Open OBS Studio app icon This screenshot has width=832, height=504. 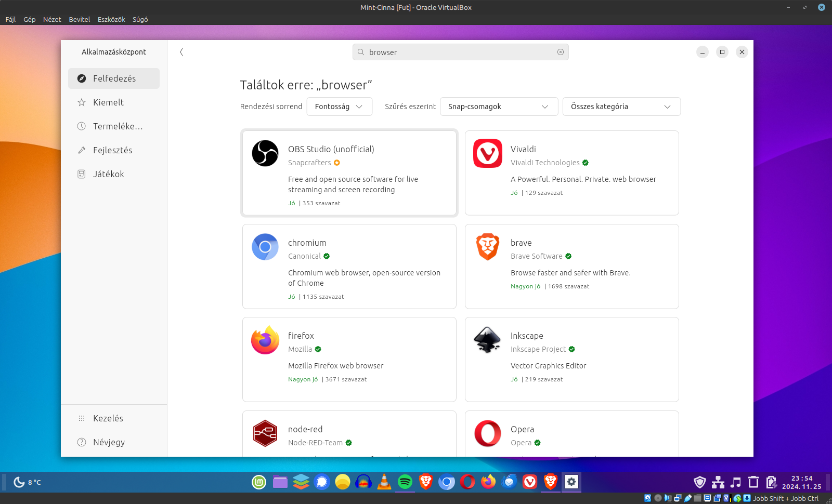pos(265,153)
